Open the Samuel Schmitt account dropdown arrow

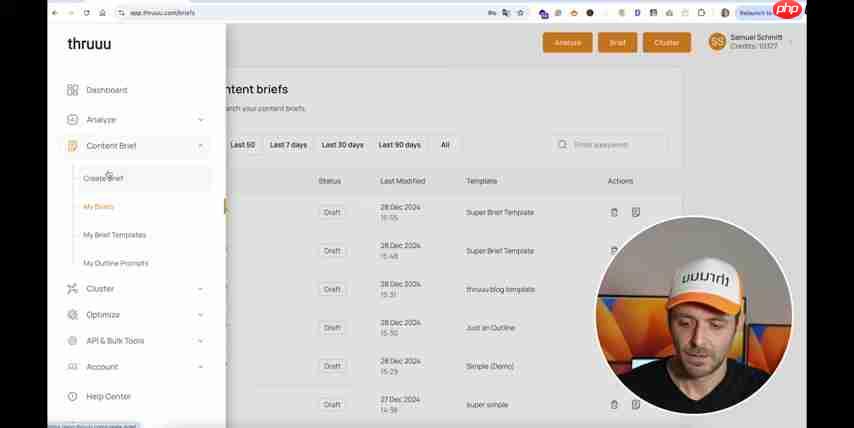(x=790, y=41)
